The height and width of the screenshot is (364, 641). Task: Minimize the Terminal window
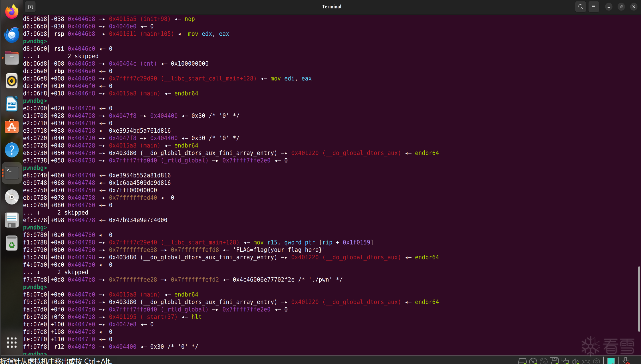pyautogui.click(x=608, y=7)
